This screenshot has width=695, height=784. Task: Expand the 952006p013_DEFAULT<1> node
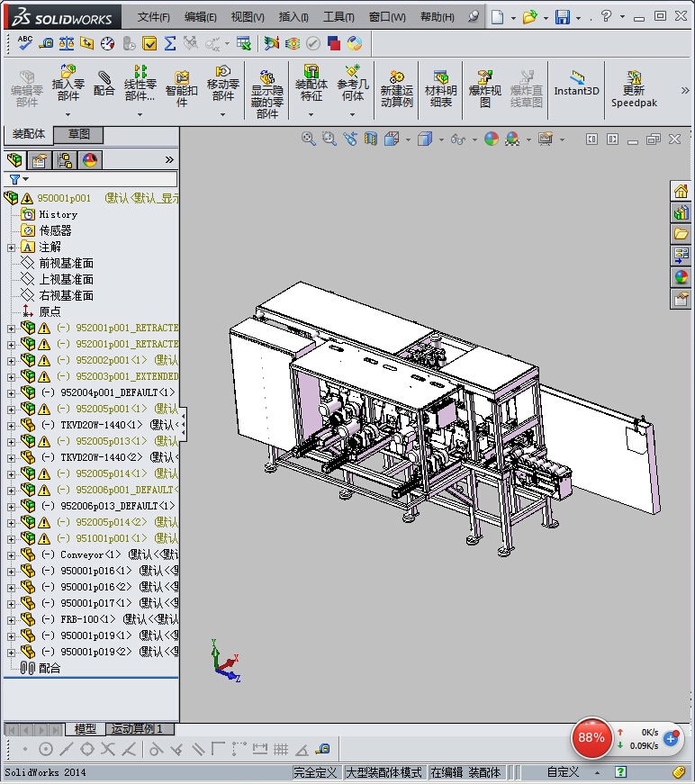(11, 507)
